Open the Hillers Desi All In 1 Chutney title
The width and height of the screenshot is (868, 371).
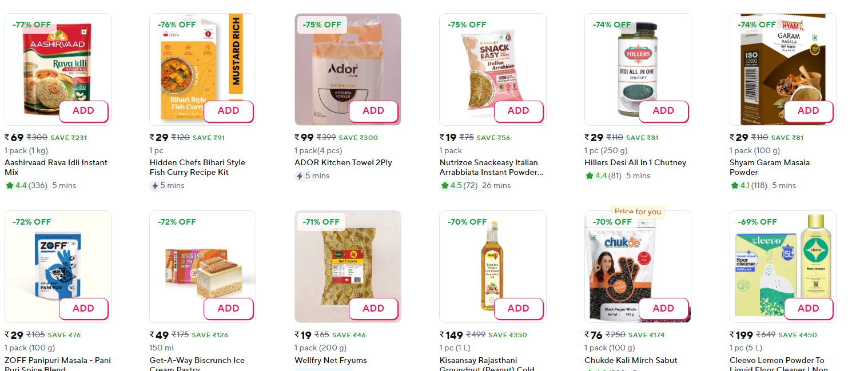pyautogui.click(x=635, y=162)
